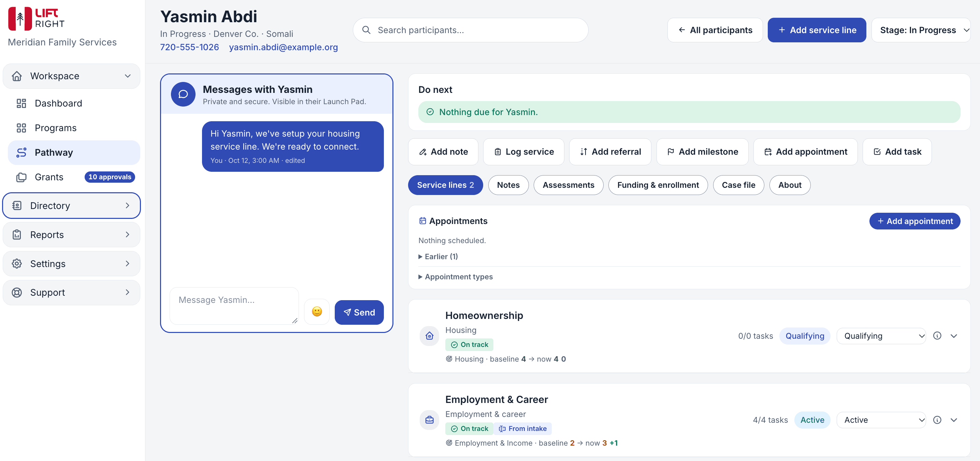This screenshot has height=461, width=980.
Task: Click the Employment briefcase icon
Action: tap(429, 419)
